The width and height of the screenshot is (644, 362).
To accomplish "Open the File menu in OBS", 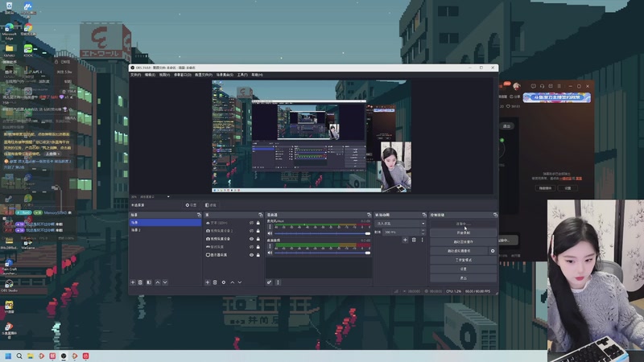I will [135, 75].
